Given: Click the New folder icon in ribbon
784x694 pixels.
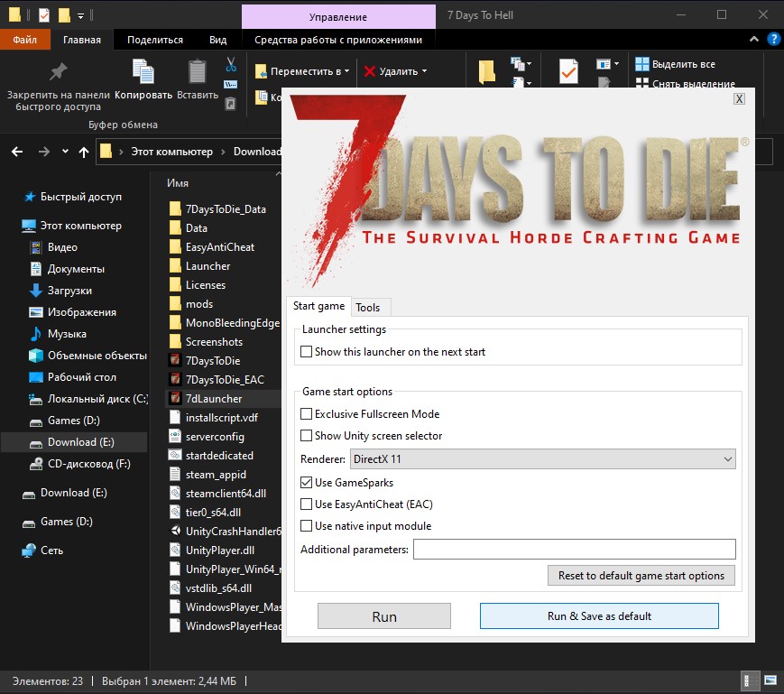Looking at the screenshot, I should click(x=486, y=71).
